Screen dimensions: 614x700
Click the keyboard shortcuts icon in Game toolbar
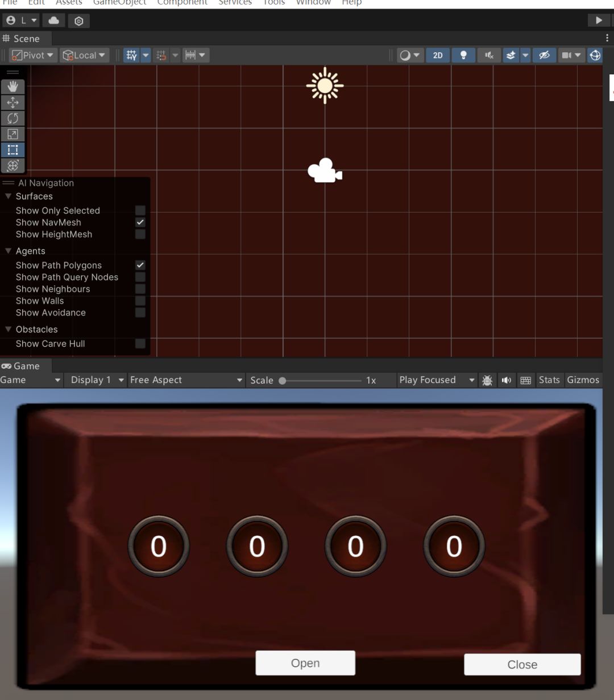pyautogui.click(x=526, y=380)
